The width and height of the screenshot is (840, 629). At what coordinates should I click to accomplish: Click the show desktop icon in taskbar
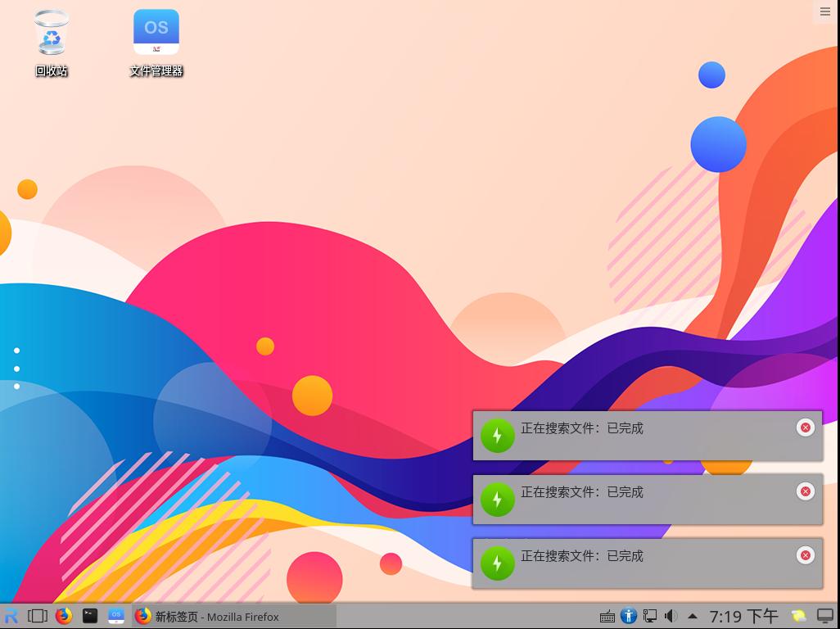[35, 617]
